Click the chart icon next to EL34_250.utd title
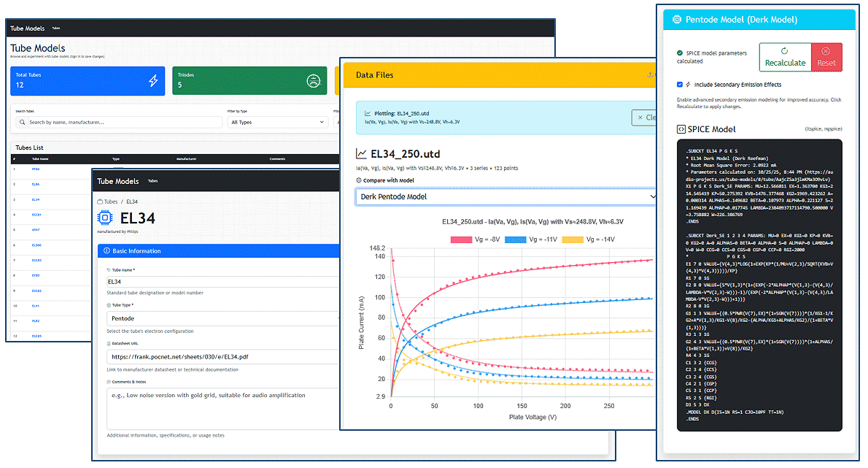The image size is (868, 468). coord(361,154)
